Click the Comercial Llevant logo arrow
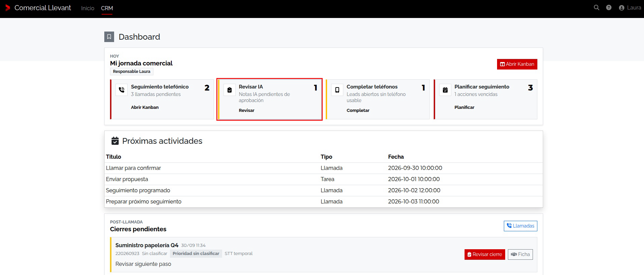This screenshot has width=644, height=275. 8,8
